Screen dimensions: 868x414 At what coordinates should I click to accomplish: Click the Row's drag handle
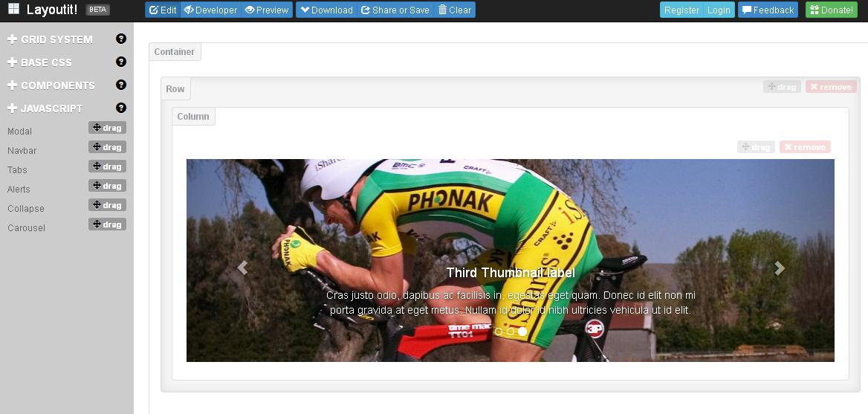[782, 87]
